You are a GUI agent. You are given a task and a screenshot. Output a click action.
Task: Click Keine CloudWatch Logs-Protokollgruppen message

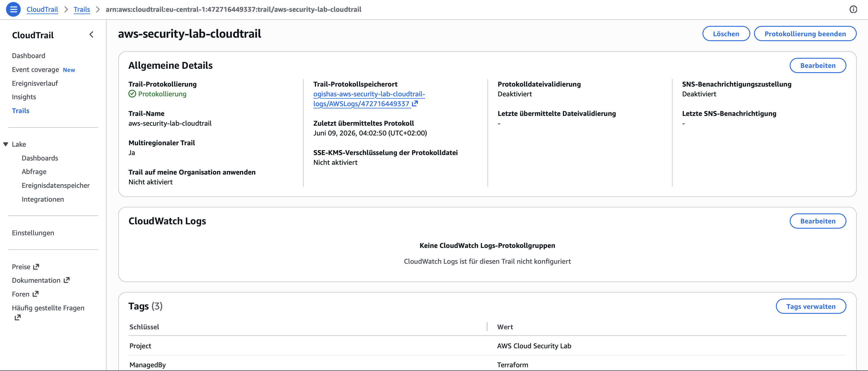coord(487,245)
